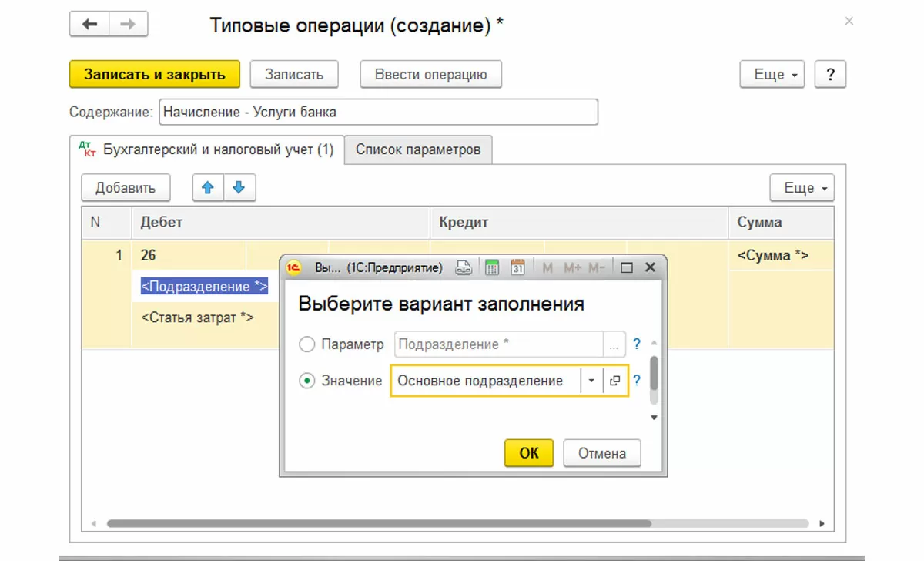Viewport: 924px width, 561px height.
Task: Click the Сумма column header
Action: 781,223
